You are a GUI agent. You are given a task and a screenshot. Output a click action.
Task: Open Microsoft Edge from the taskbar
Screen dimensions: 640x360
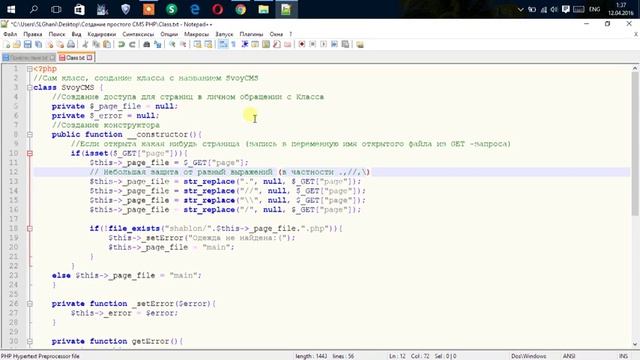click(195, 9)
